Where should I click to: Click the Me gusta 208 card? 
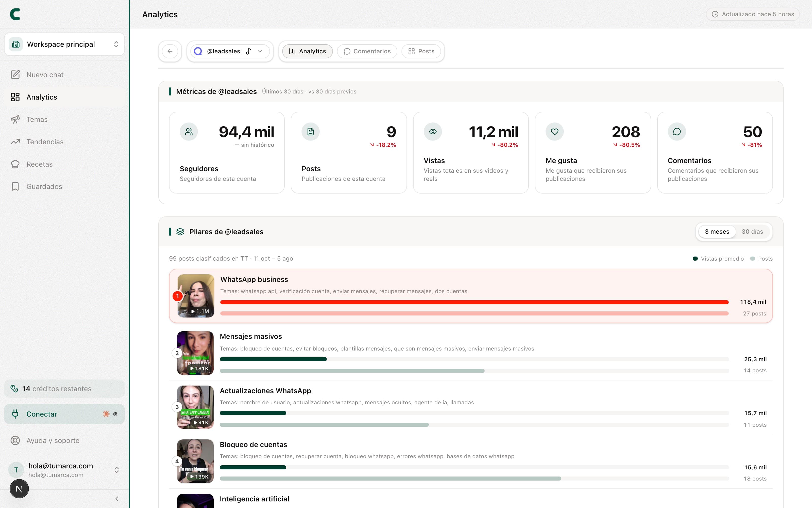tap(593, 153)
